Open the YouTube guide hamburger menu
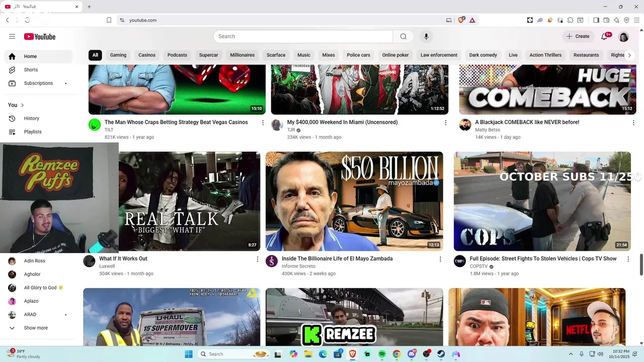Screen dimensions: 644x362 point(12,36)
